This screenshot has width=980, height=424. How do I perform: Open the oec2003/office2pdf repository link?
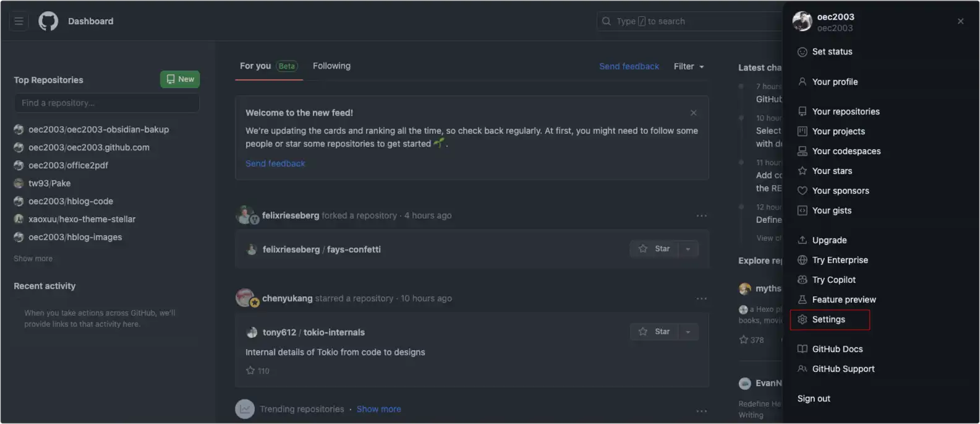(68, 165)
